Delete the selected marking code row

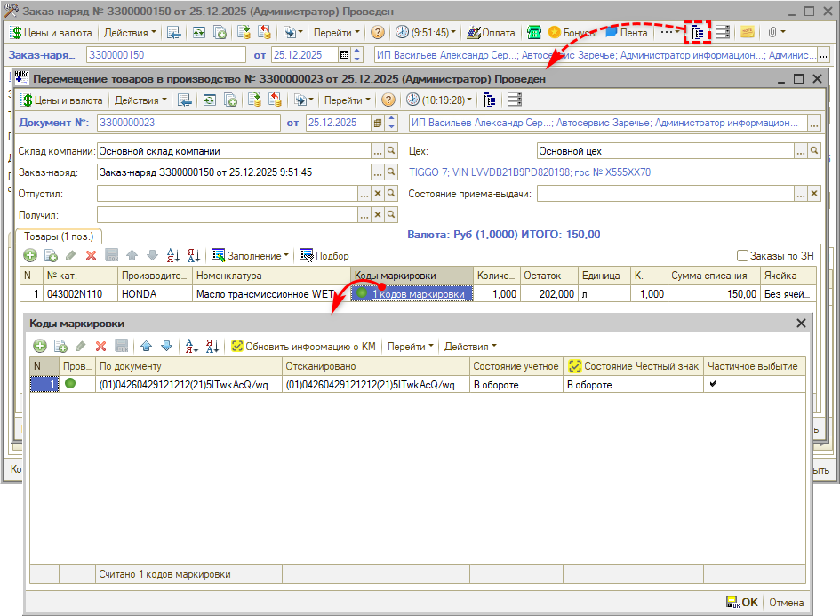tap(100, 347)
